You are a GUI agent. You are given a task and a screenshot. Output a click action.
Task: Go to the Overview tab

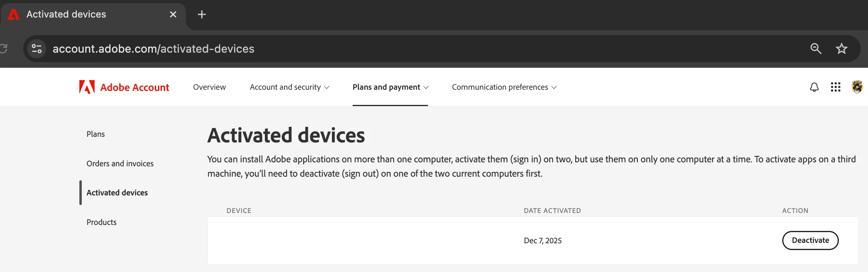tap(209, 87)
